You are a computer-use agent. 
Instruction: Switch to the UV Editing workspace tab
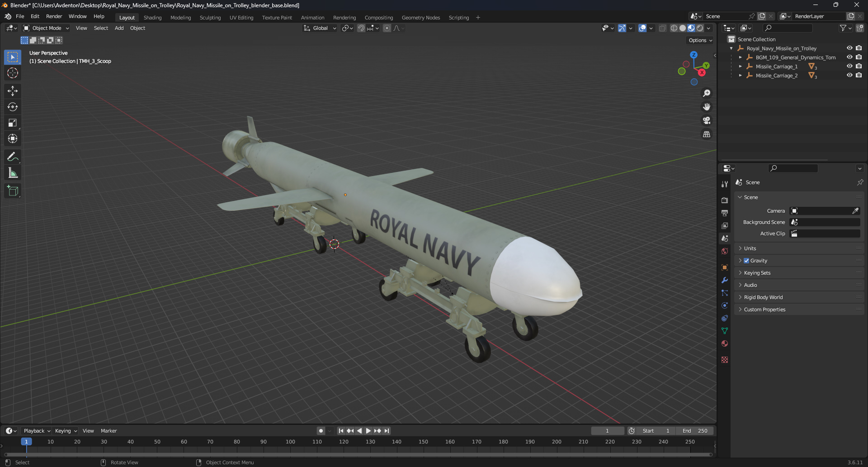click(241, 18)
